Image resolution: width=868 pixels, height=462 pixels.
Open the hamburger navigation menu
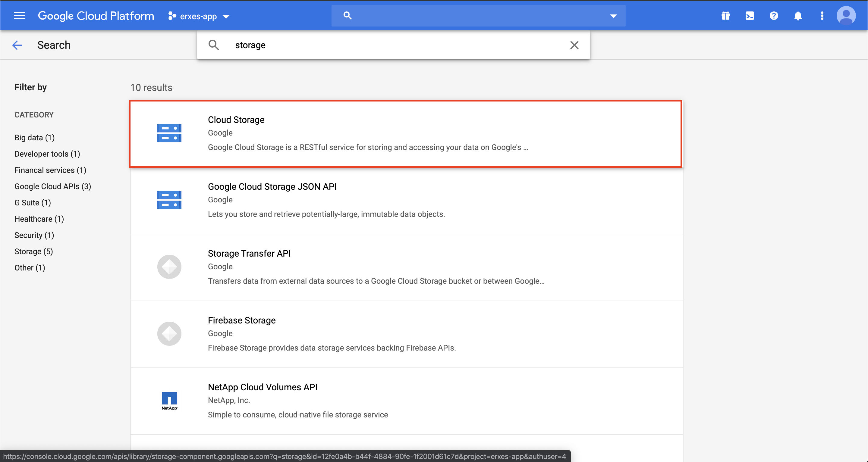(x=19, y=16)
